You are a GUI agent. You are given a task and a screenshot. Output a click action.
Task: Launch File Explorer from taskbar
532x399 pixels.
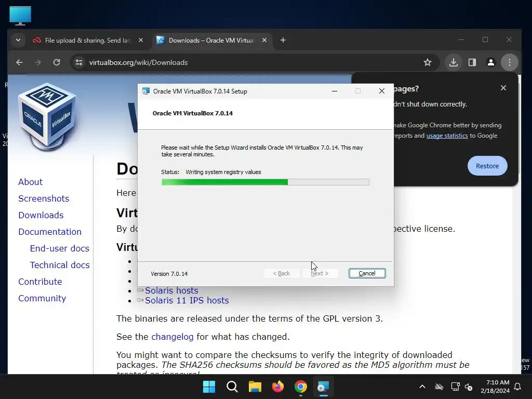point(255,387)
